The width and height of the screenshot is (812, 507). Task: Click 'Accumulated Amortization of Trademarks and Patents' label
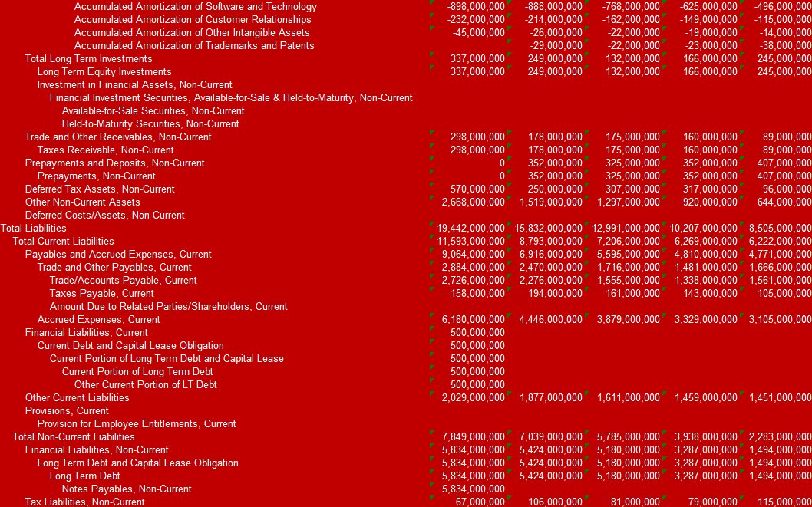[194, 45]
